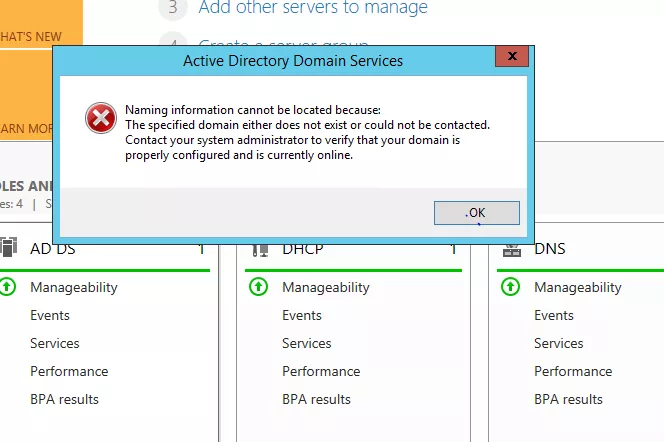Screen dimensions: 664x442
Task: Click AD DS Manageability green status icon
Action: [x=7, y=287]
